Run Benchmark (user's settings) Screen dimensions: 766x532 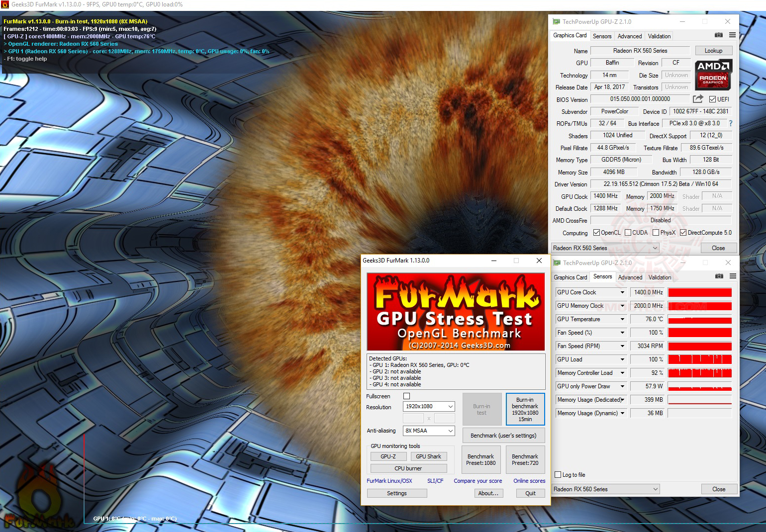(x=503, y=436)
